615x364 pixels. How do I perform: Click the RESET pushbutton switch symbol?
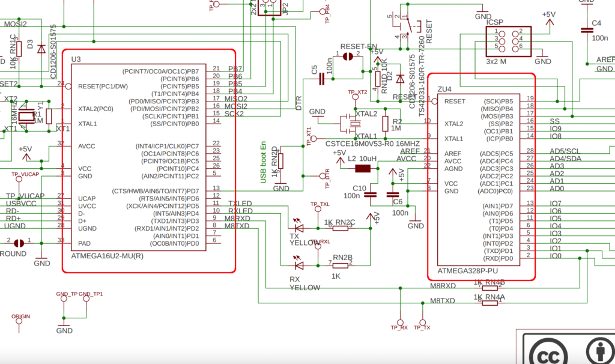(x=408, y=26)
